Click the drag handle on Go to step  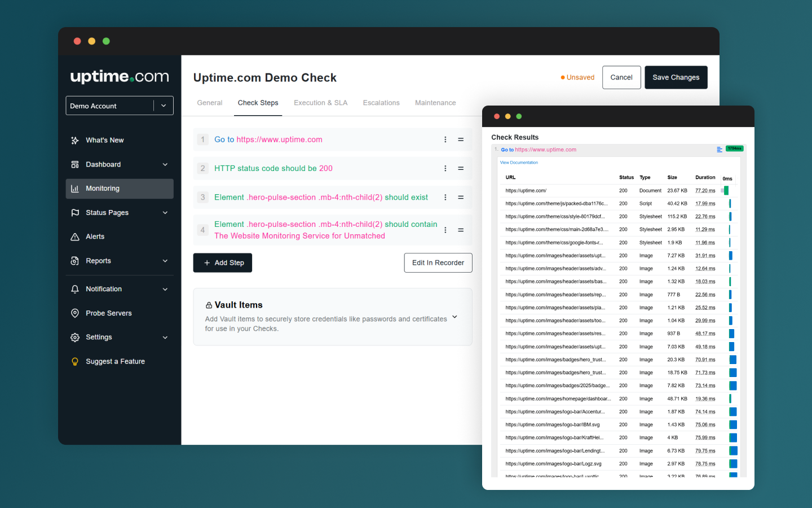click(461, 139)
